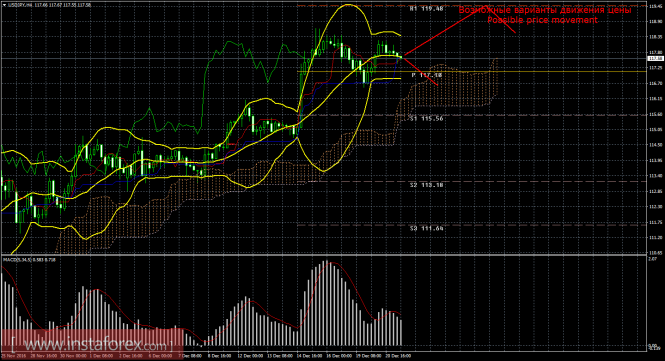The width and height of the screenshot is (665, 361).
Task: Click the current price tag 117.58 on axis
Action: (656, 58)
